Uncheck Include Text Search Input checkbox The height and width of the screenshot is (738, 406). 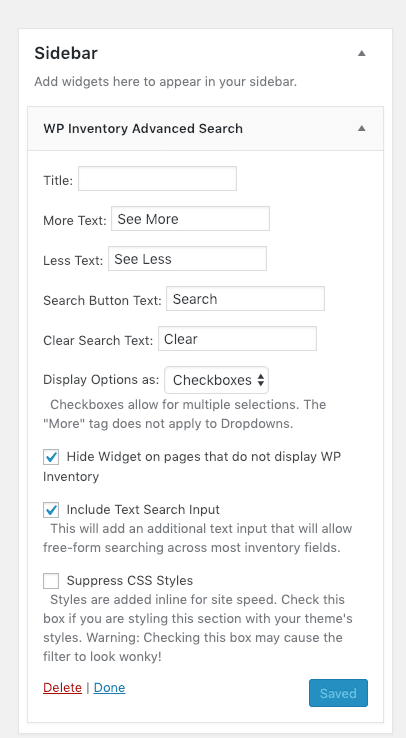[51, 510]
